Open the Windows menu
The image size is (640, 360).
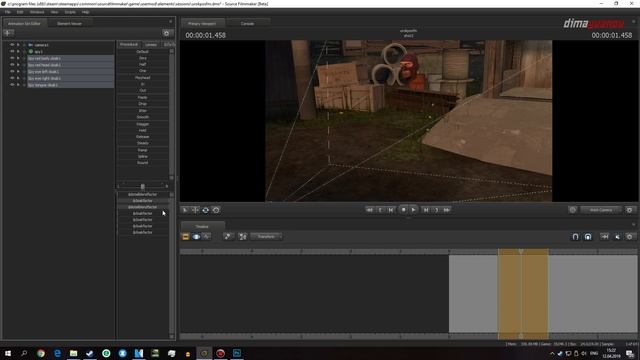[37, 12]
